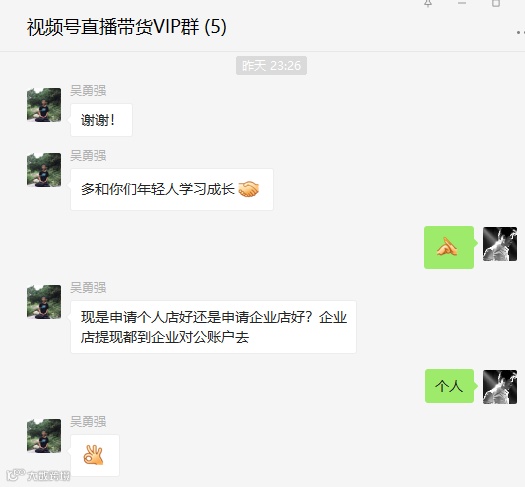
Task: Click the pin-to-top icon in title bar
Action: [x=428, y=3]
